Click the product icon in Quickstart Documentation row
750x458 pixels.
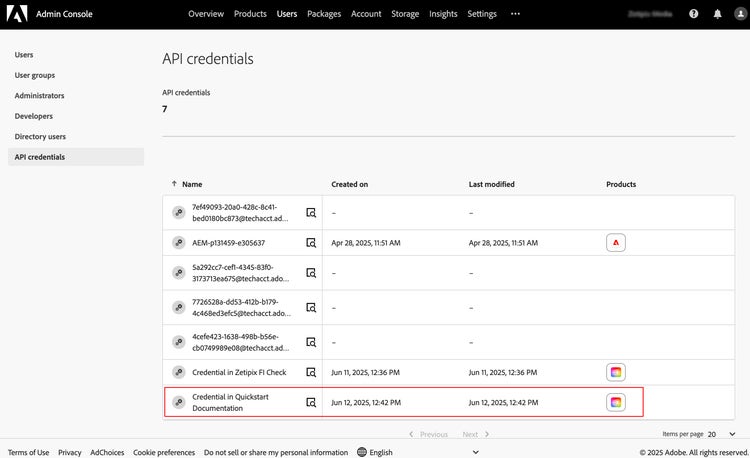pos(616,402)
